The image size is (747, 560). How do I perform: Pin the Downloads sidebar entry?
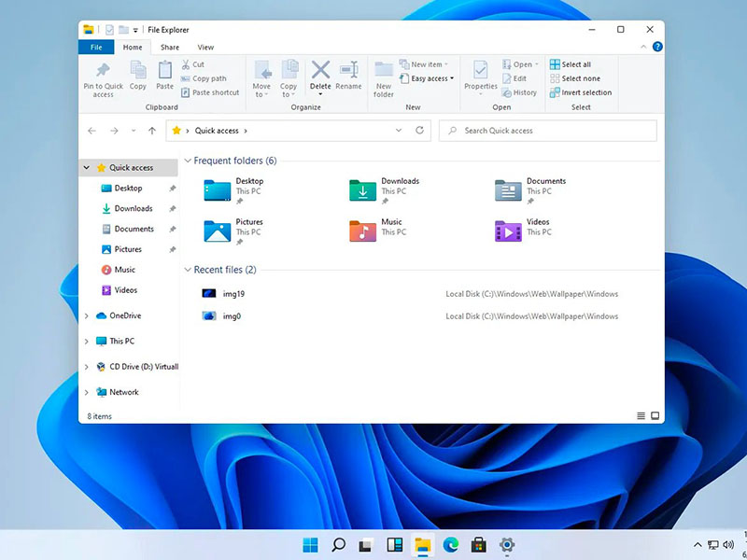click(x=171, y=208)
